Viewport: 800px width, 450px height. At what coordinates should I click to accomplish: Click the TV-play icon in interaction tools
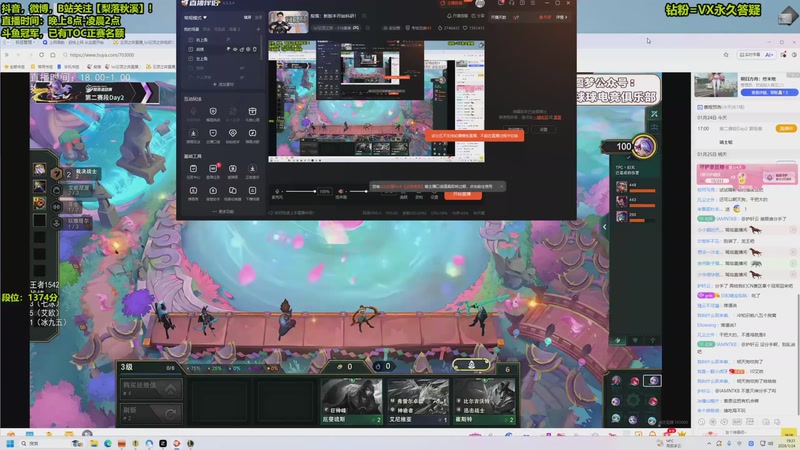click(x=252, y=134)
